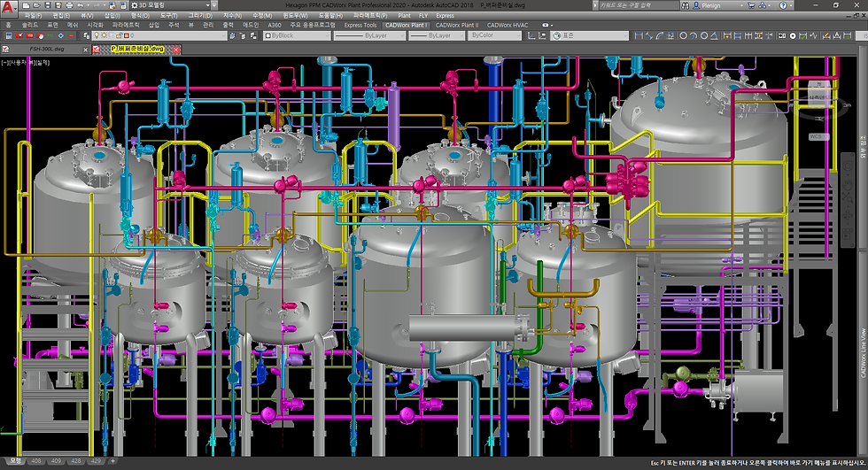Open the AutoCAD application menu button

[x=10, y=9]
